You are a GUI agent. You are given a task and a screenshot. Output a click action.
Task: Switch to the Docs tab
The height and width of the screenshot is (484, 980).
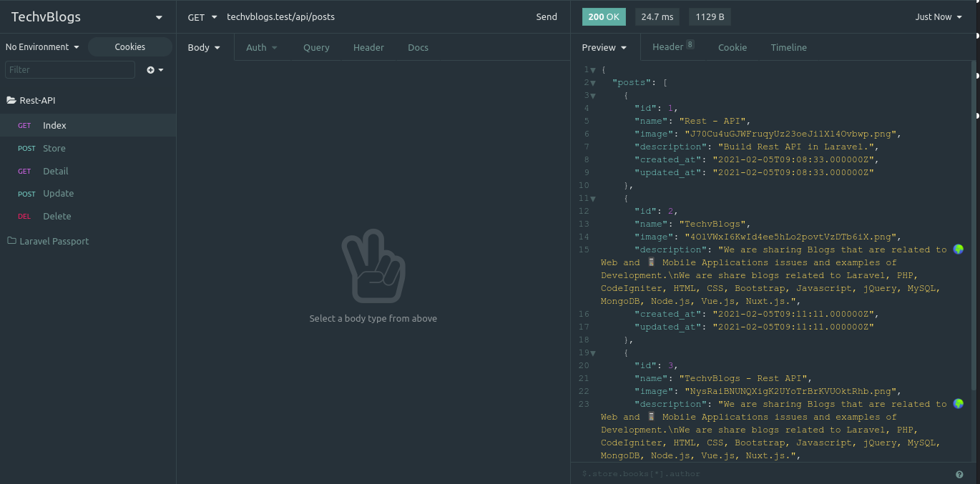[418, 47]
